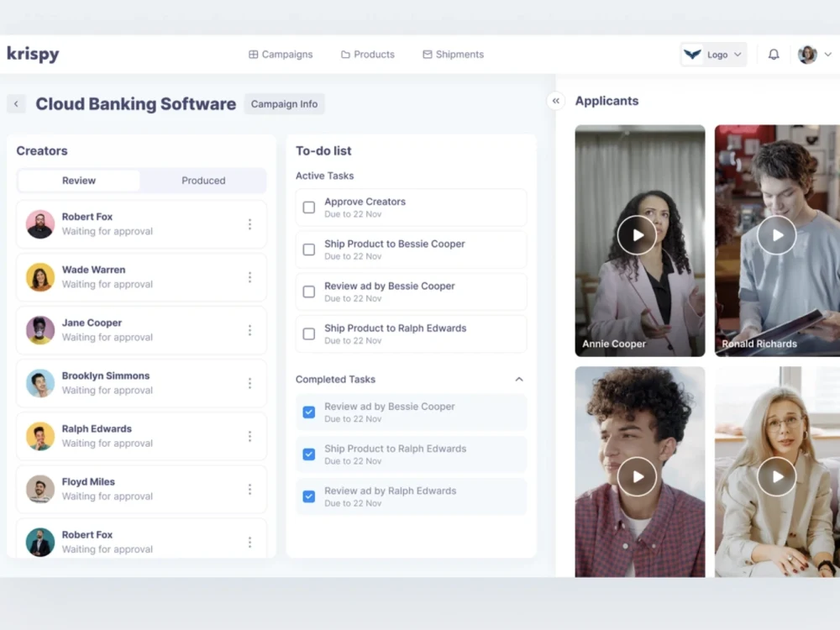
Task: Play the blonde applicant's video
Action: click(x=777, y=476)
